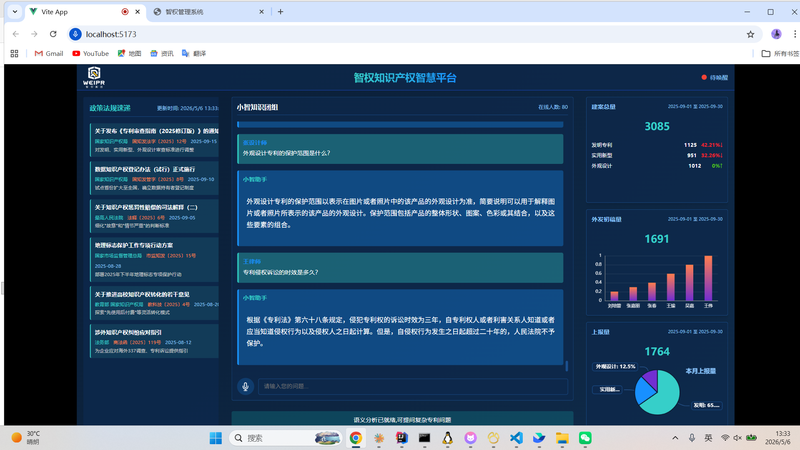Open the 资讯 news bookmark
This screenshot has width=800, height=450.
pos(162,54)
